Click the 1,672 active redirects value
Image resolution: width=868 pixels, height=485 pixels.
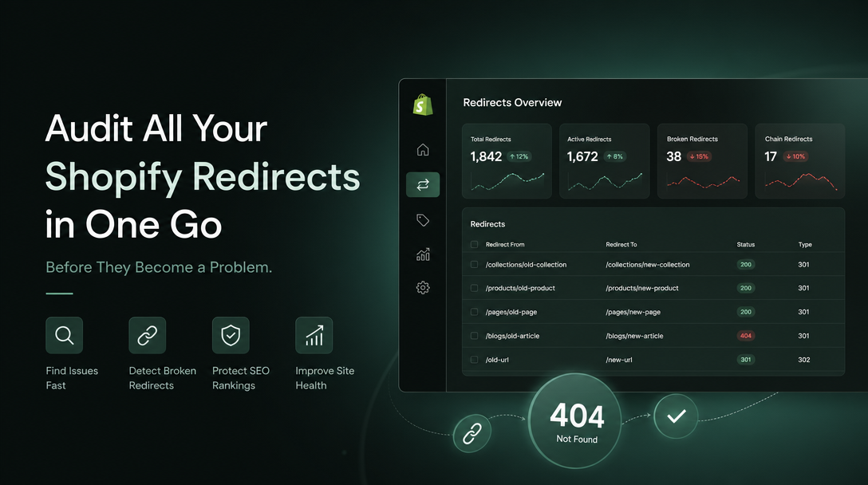582,156
